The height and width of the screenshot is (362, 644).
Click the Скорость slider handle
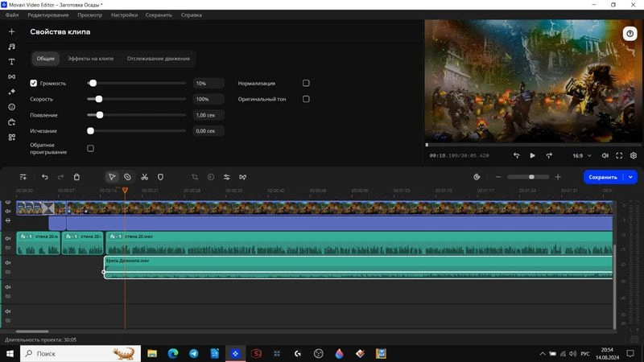[x=98, y=99]
